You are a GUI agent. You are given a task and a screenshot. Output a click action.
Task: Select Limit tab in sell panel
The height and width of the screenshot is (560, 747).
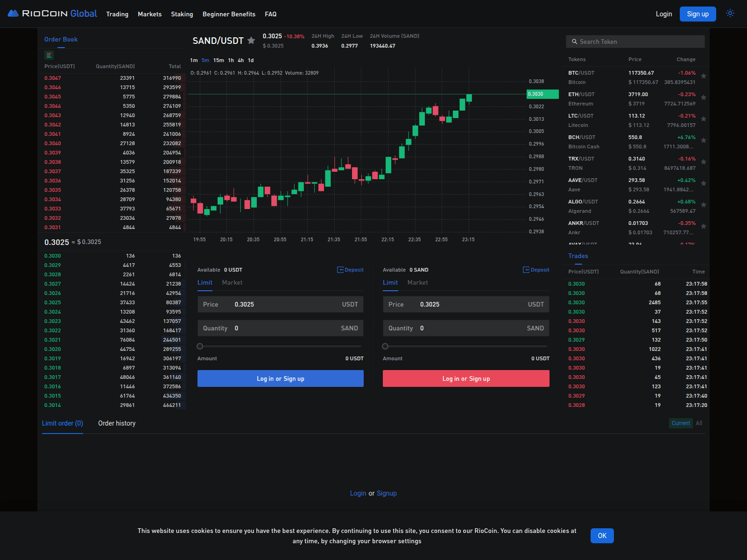pos(390,282)
